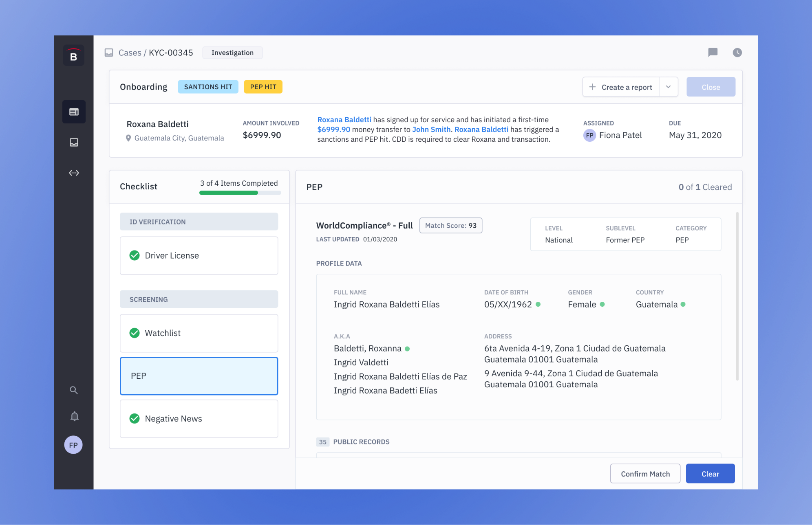The image size is (812, 525).
Task: Toggle the Negative News check mark
Action: (x=135, y=419)
